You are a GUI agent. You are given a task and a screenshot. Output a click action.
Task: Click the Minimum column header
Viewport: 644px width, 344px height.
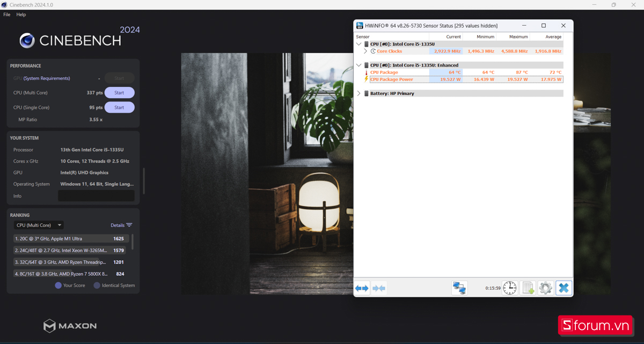479,37
